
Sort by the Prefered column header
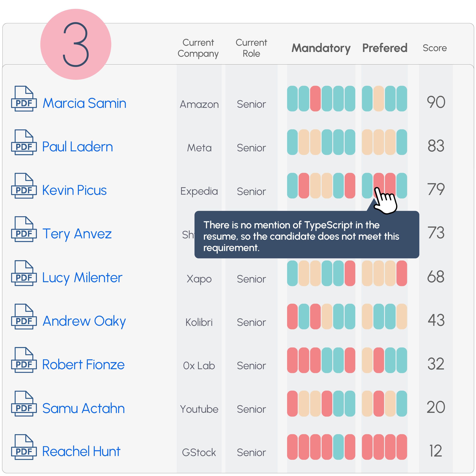(385, 48)
